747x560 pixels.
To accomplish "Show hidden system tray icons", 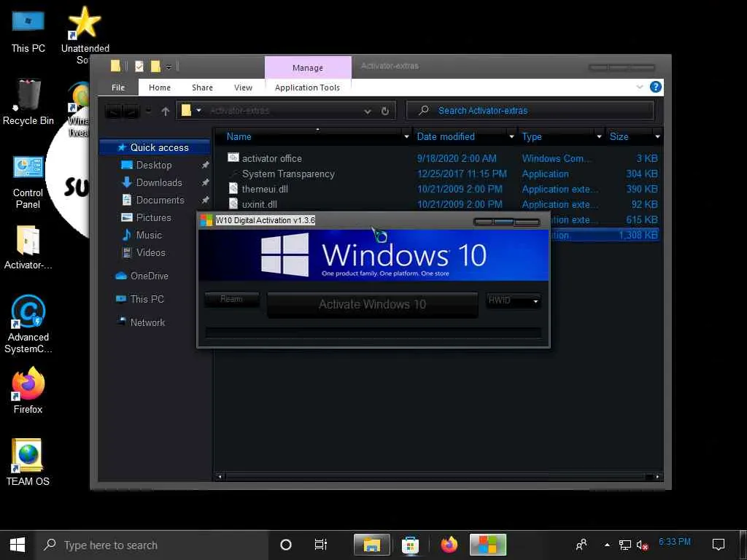I will pyautogui.click(x=607, y=545).
